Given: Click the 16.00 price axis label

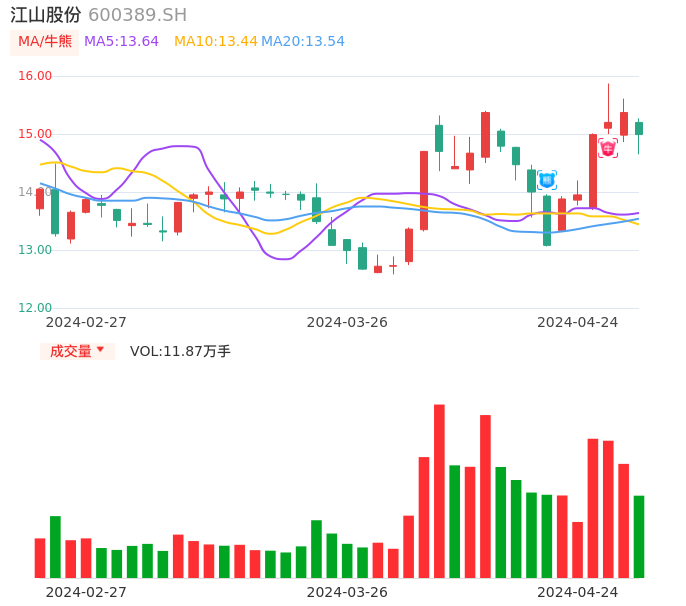Looking at the screenshot, I should point(35,76).
